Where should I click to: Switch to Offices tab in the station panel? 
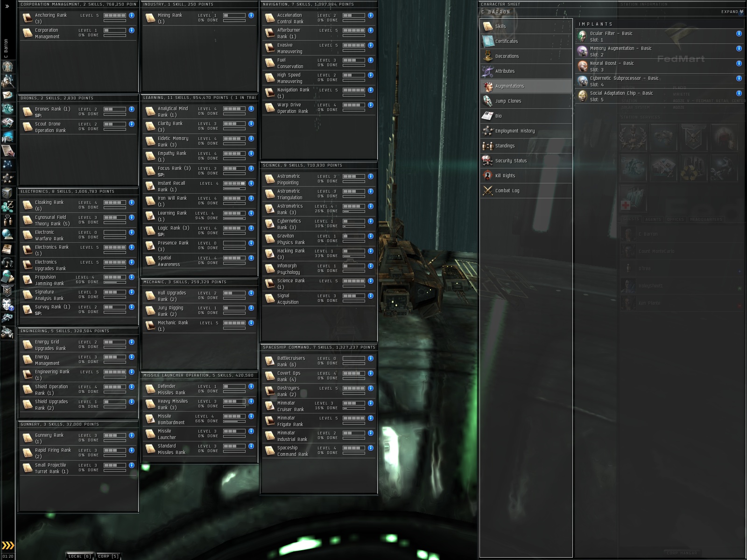[675, 219]
